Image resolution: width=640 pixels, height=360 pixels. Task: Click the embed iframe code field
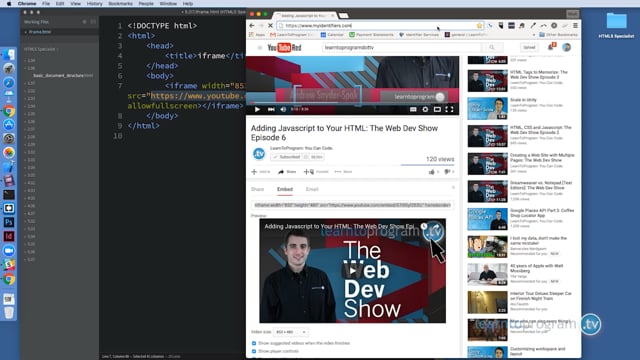[353, 205]
